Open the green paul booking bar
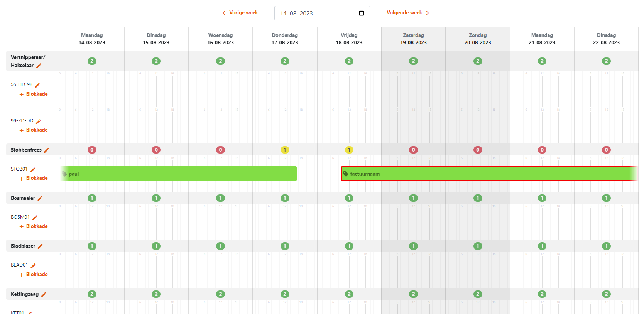 tap(178, 174)
